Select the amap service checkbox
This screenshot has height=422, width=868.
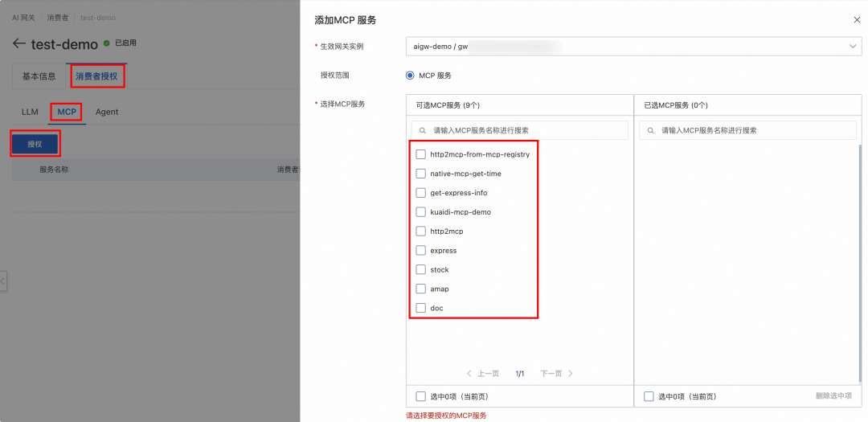(x=420, y=289)
